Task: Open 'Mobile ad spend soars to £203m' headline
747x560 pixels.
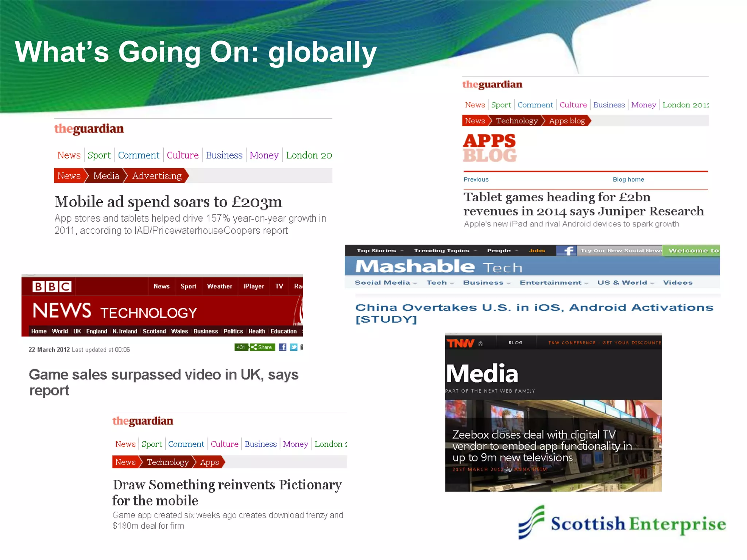Action: point(169,202)
